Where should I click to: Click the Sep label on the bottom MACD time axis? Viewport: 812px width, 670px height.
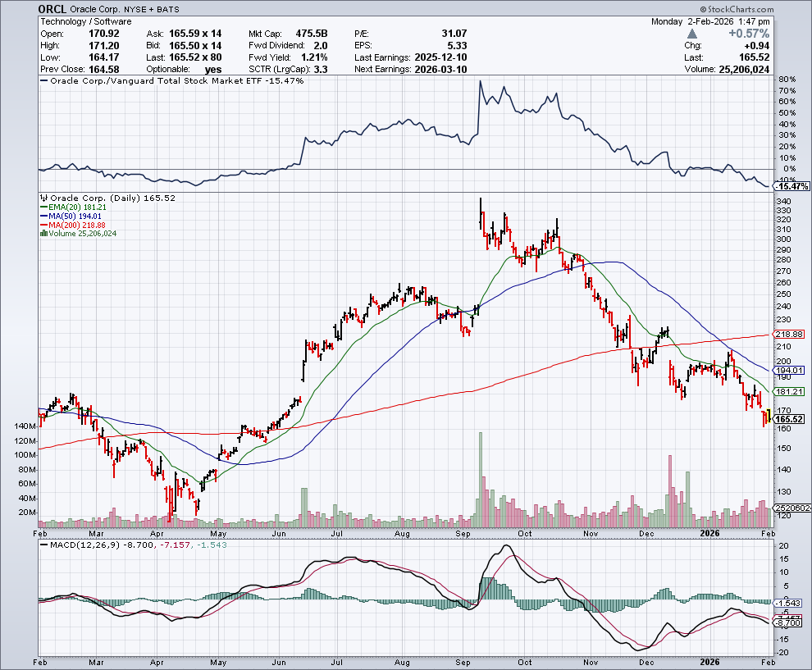pyautogui.click(x=463, y=661)
